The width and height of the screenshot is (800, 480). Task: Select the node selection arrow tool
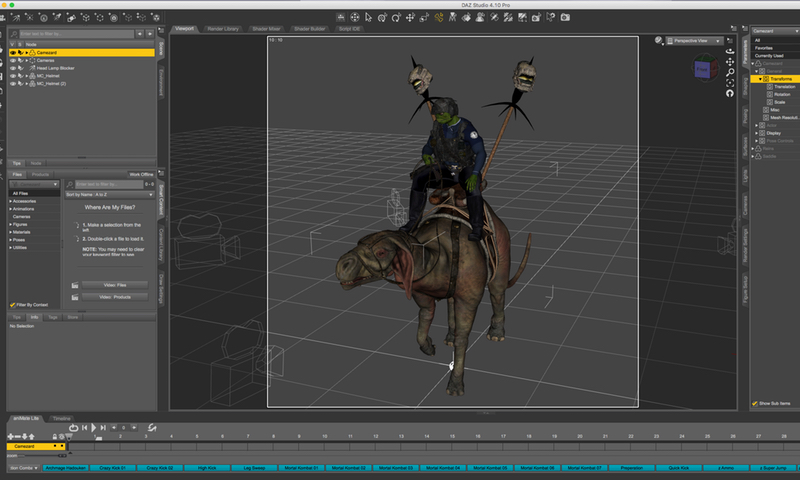369,17
